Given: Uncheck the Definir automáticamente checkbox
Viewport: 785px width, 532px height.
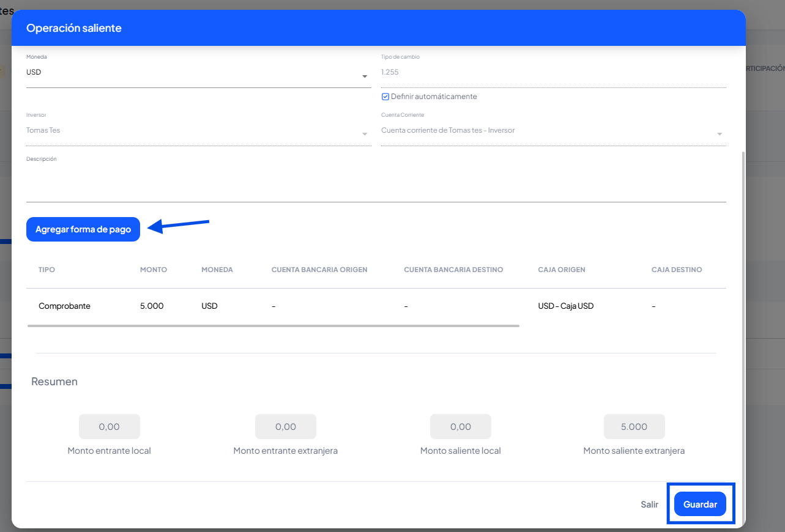Looking at the screenshot, I should (x=385, y=97).
